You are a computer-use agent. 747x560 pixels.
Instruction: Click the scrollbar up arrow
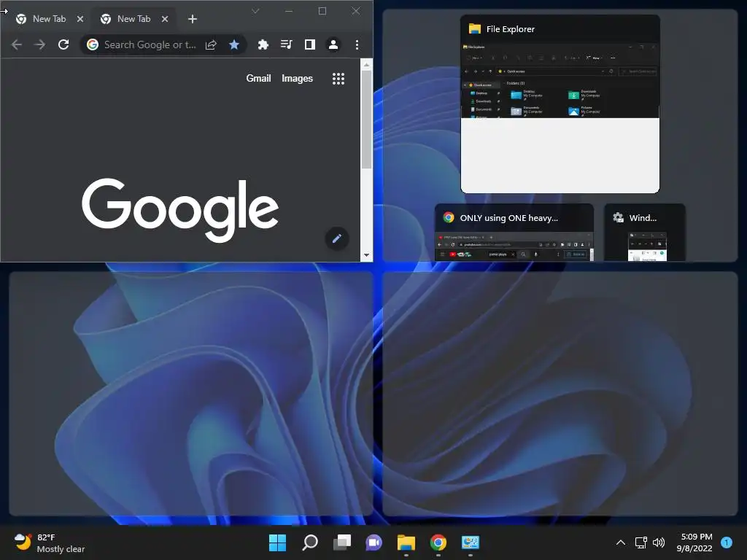tap(366, 65)
